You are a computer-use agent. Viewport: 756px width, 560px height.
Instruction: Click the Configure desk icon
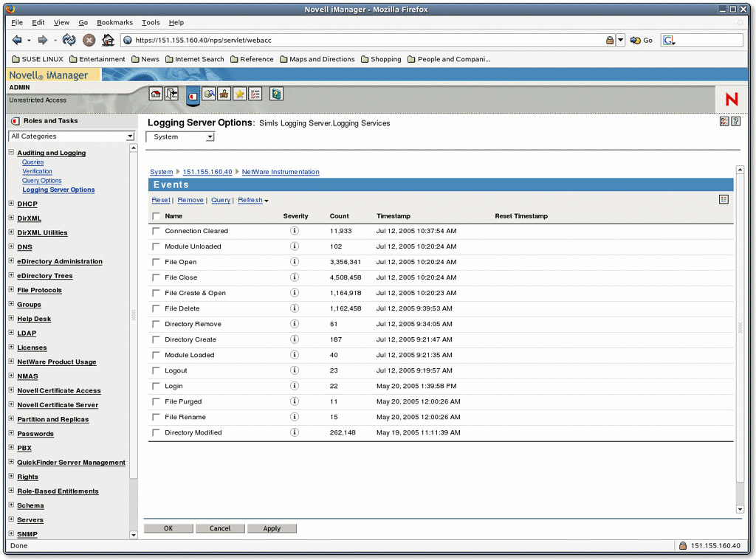[224, 94]
